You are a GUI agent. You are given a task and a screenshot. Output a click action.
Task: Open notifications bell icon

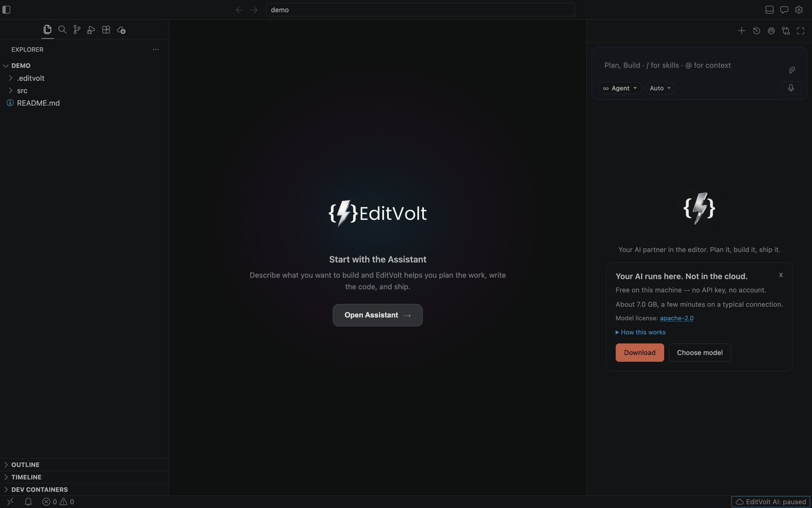28,501
